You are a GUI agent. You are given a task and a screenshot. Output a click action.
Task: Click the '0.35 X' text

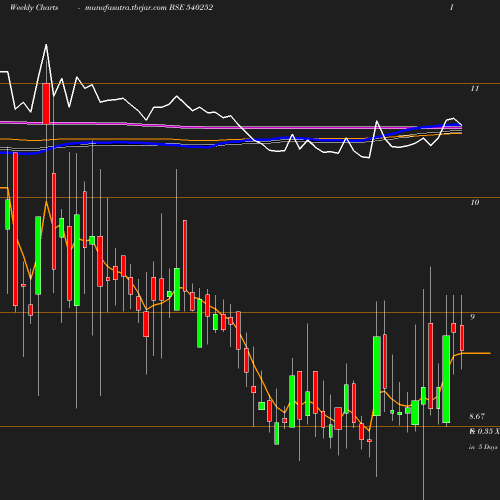[488, 431]
